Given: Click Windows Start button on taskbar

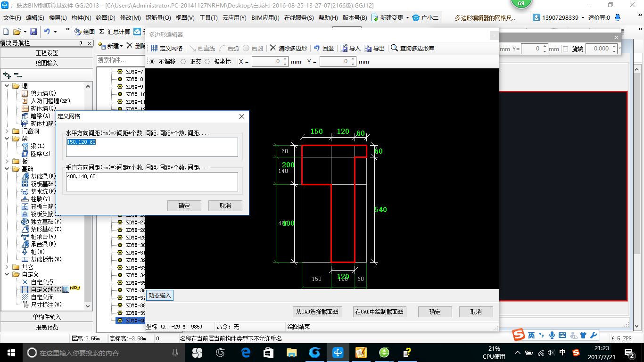Looking at the screenshot, I should coord(11,353).
